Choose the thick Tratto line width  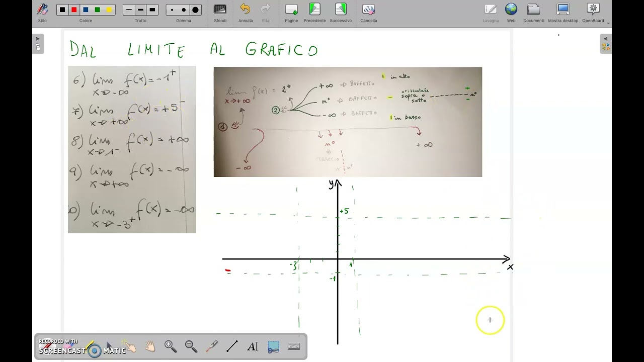[x=152, y=10]
